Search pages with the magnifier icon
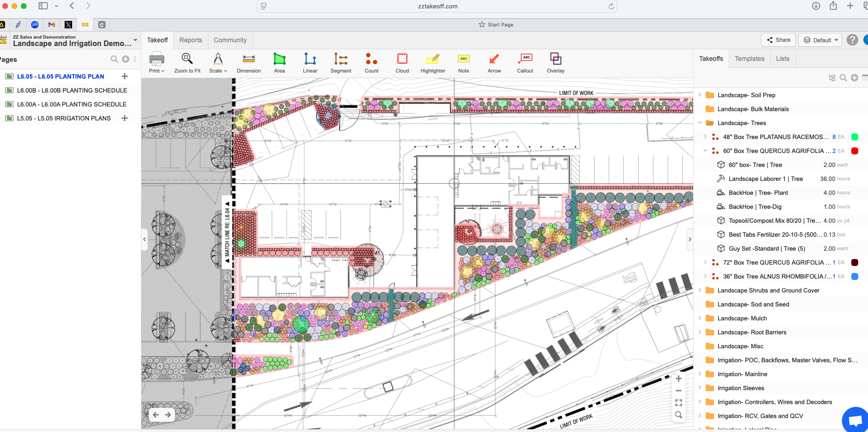868x432 pixels. coord(114,59)
